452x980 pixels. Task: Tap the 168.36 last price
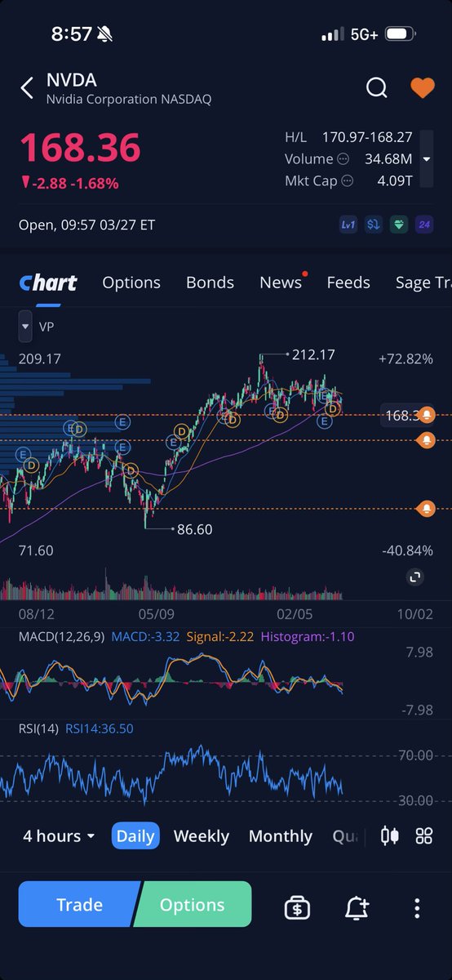[x=80, y=148]
